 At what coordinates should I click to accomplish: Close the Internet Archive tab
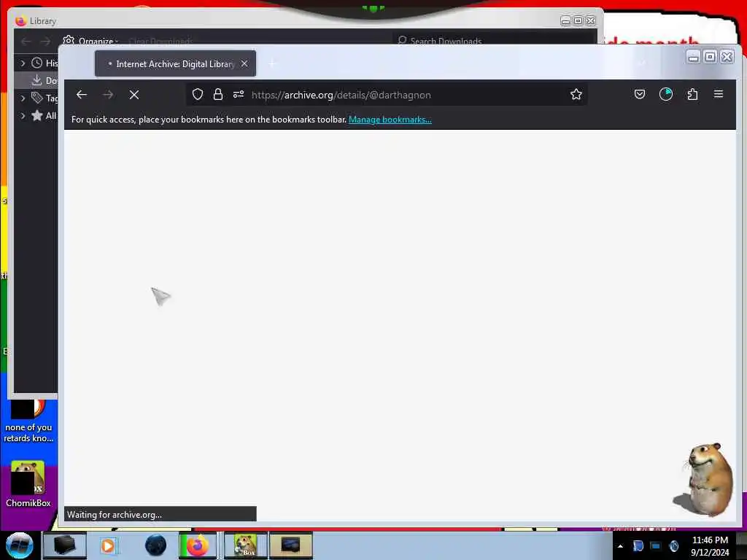244,63
